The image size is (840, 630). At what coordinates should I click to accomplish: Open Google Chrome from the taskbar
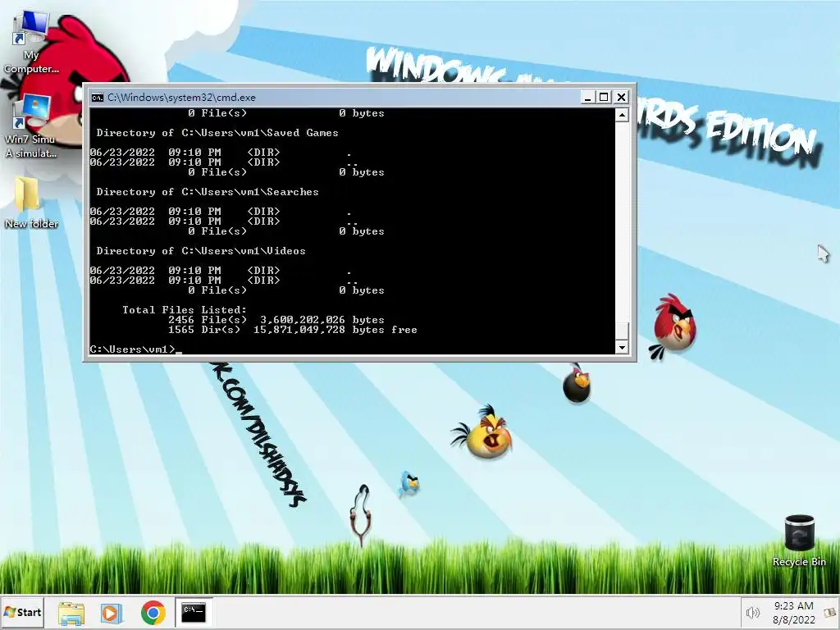pyautogui.click(x=153, y=613)
